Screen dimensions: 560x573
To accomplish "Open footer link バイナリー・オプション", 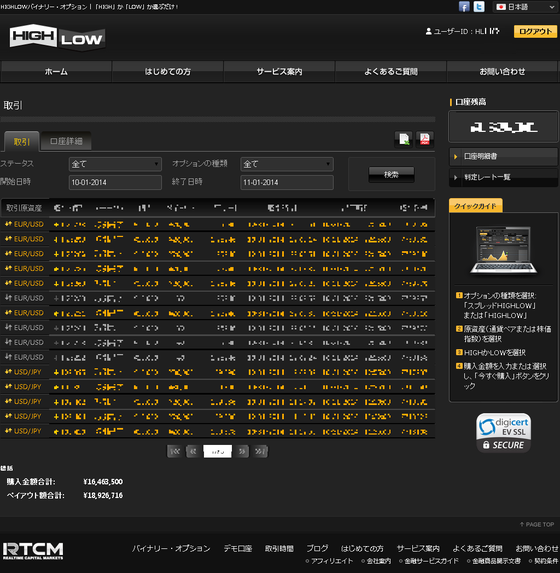I will click(x=171, y=549).
